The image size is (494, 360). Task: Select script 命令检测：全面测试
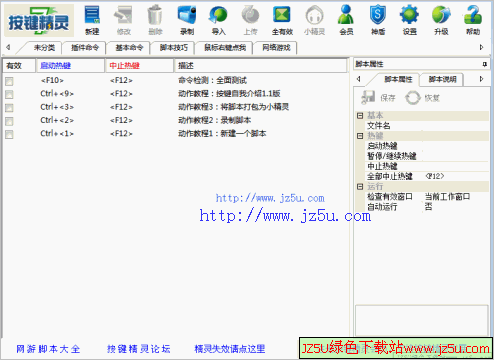tap(212, 80)
